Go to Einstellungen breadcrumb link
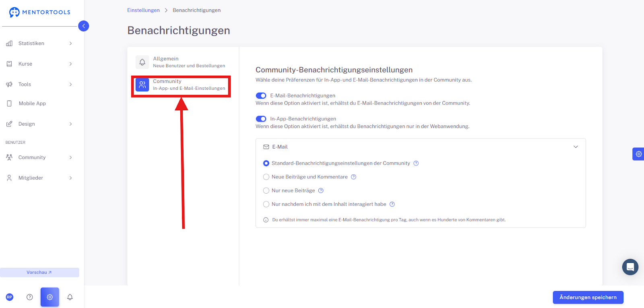This screenshot has width=644, height=308. pyautogui.click(x=143, y=10)
